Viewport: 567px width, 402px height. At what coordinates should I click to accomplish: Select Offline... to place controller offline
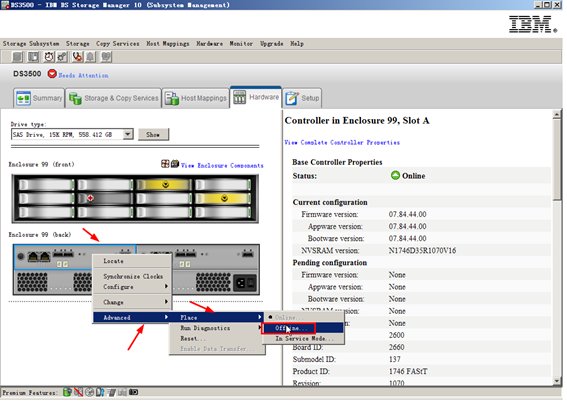pyautogui.click(x=303, y=328)
